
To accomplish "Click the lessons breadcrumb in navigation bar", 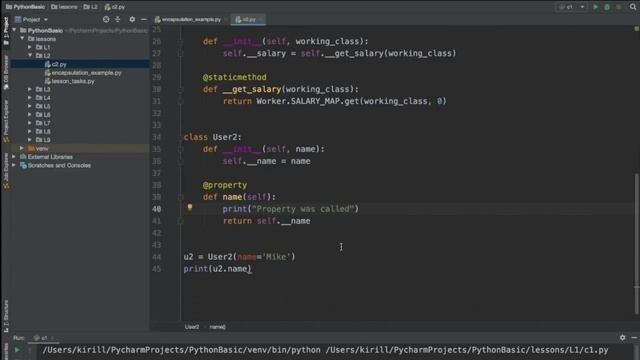I will pyautogui.click(x=64, y=7).
